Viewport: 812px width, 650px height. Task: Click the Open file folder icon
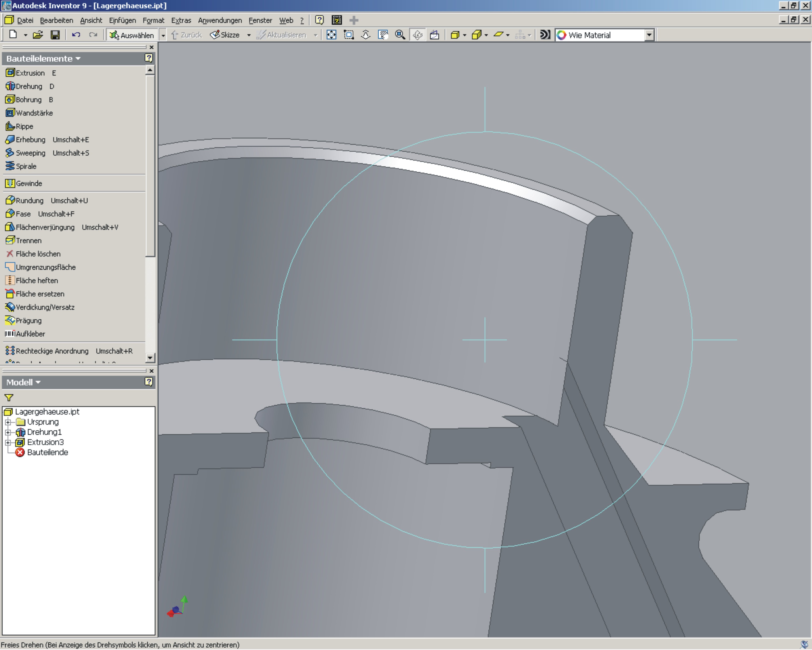click(x=38, y=35)
